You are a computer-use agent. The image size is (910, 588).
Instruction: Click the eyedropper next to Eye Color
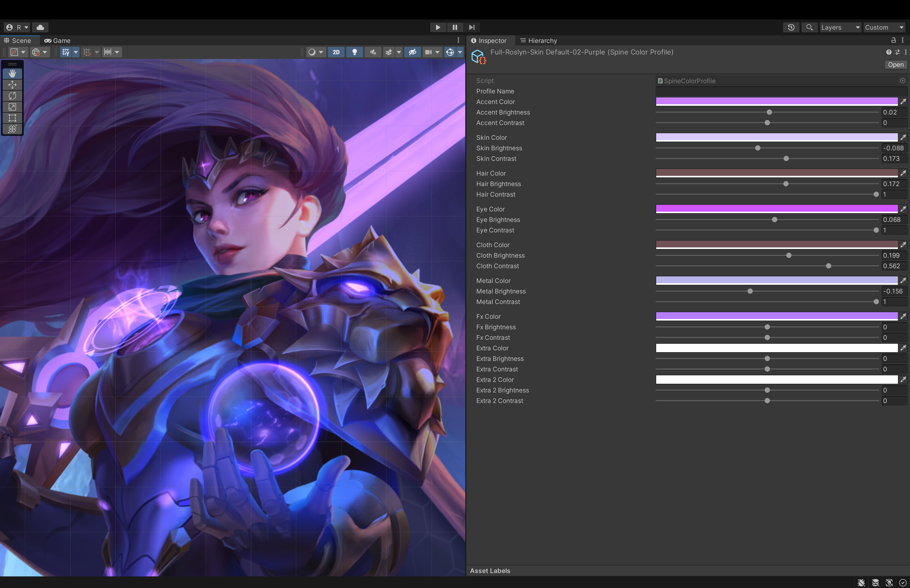(x=903, y=209)
